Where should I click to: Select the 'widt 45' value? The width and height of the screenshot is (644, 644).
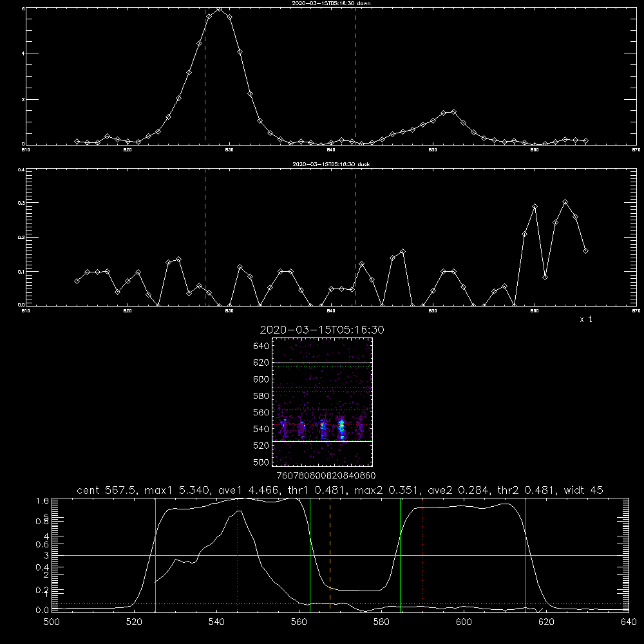pos(583,490)
